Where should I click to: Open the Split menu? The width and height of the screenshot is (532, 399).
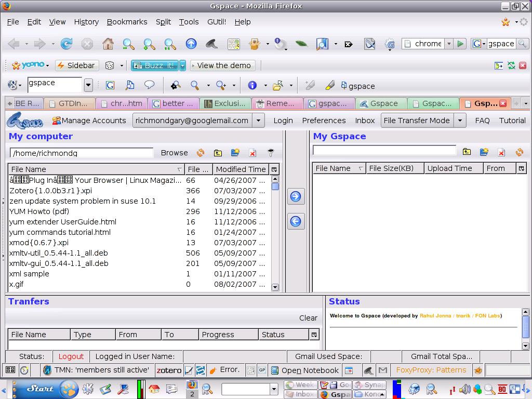pyautogui.click(x=163, y=22)
